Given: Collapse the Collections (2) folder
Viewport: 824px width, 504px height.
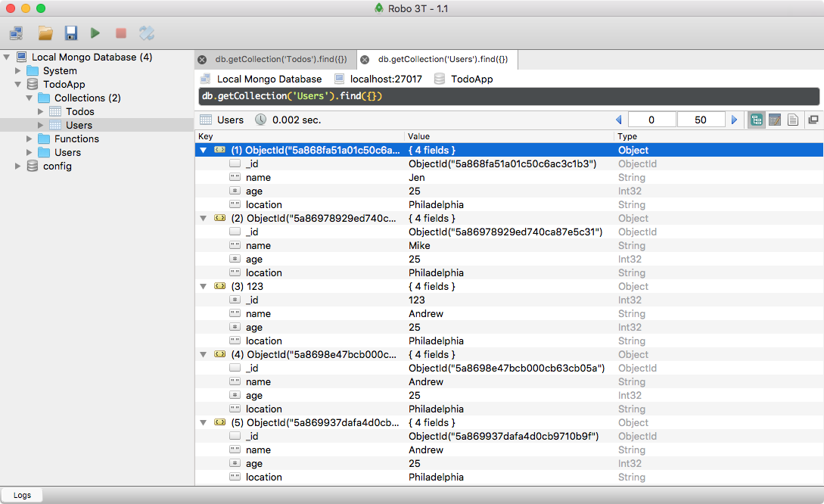Looking at the screenshot, I should pos(30,98).
